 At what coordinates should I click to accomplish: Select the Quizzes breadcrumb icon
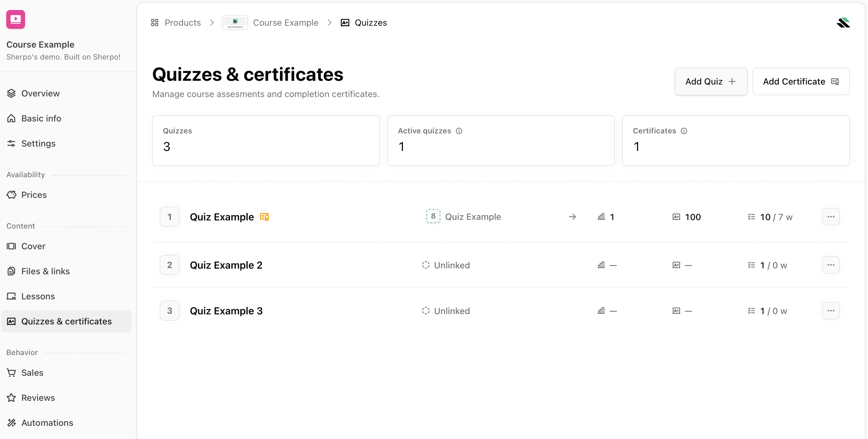pyautogui.click(x=345, y=22)
